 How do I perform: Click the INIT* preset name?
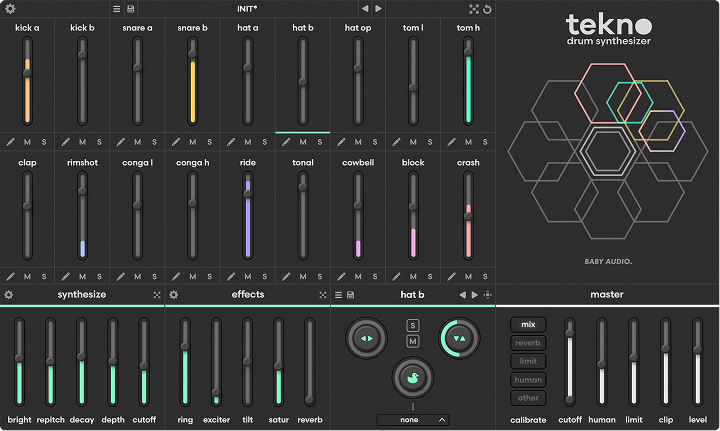[247, 9]
